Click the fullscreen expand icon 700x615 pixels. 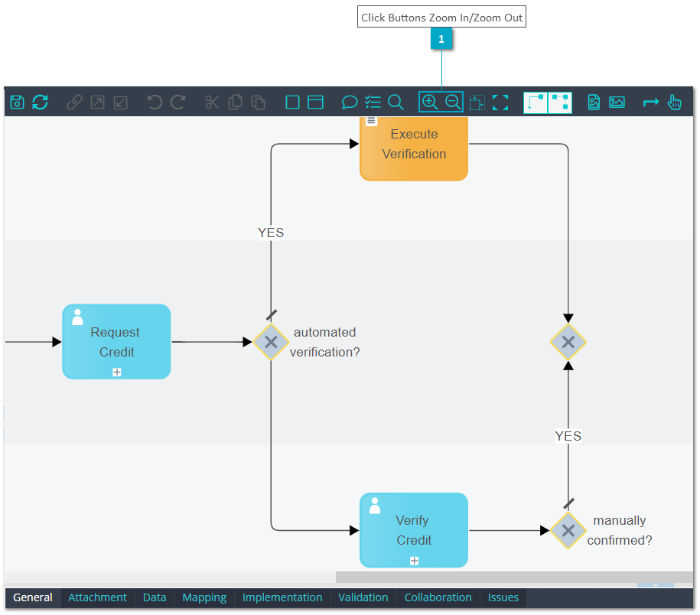(x=500, y=102)
